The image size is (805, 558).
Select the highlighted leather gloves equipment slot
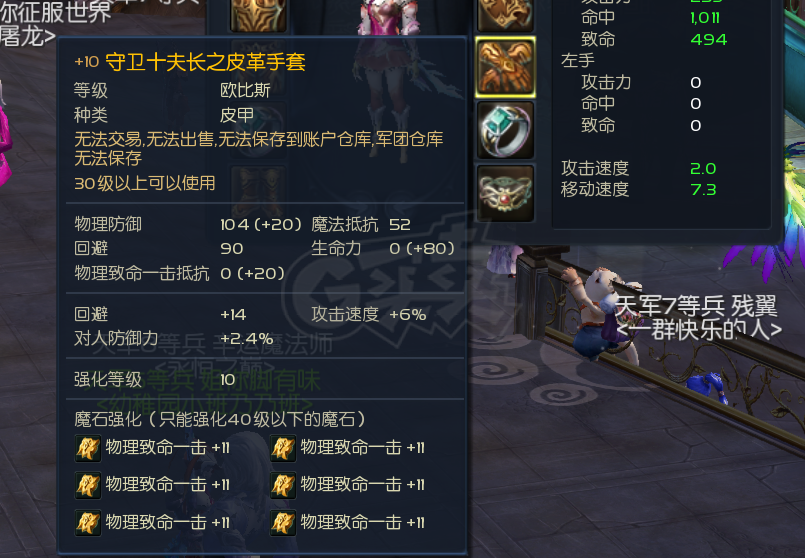coord(506,67)
